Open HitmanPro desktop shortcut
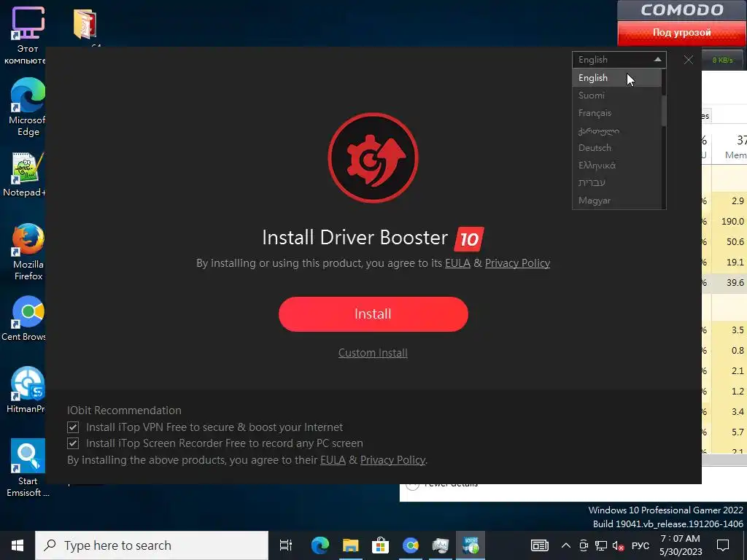The width and height of the screenshot is (747, 560). pyautogui.click(x=26, y=390)
